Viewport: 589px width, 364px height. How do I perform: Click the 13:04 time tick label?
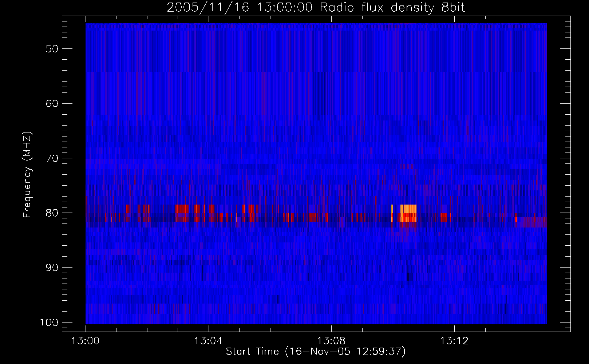pyautogui.click(x=208, y=341)
